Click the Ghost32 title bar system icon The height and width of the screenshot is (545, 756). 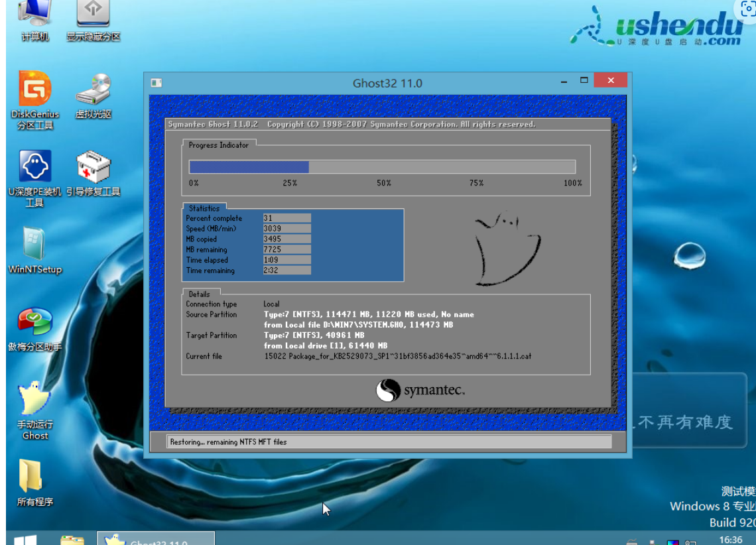[157, 83]
